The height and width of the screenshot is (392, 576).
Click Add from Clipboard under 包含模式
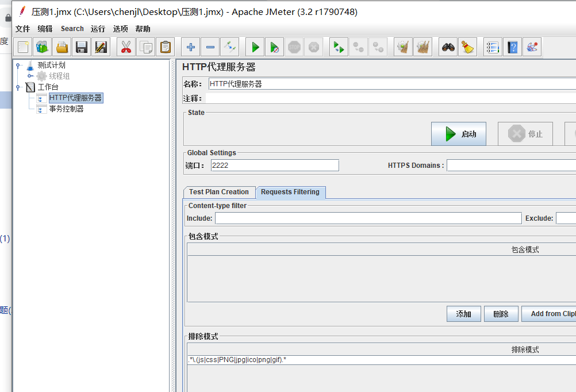tap(549, 314)
